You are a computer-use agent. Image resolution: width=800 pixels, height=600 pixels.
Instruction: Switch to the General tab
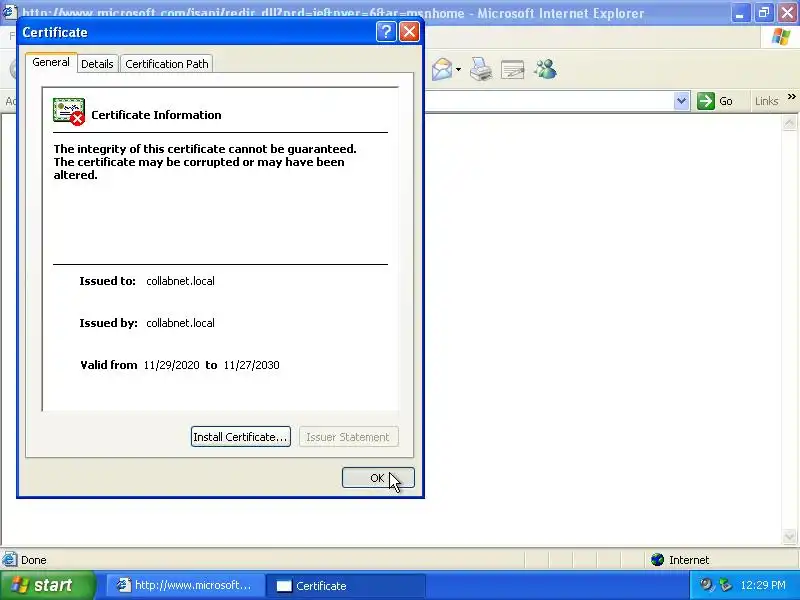(51, 62)
